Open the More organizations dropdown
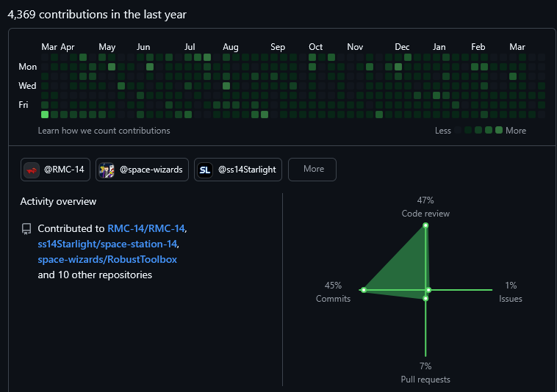557x392 pixels. point(312,169)
